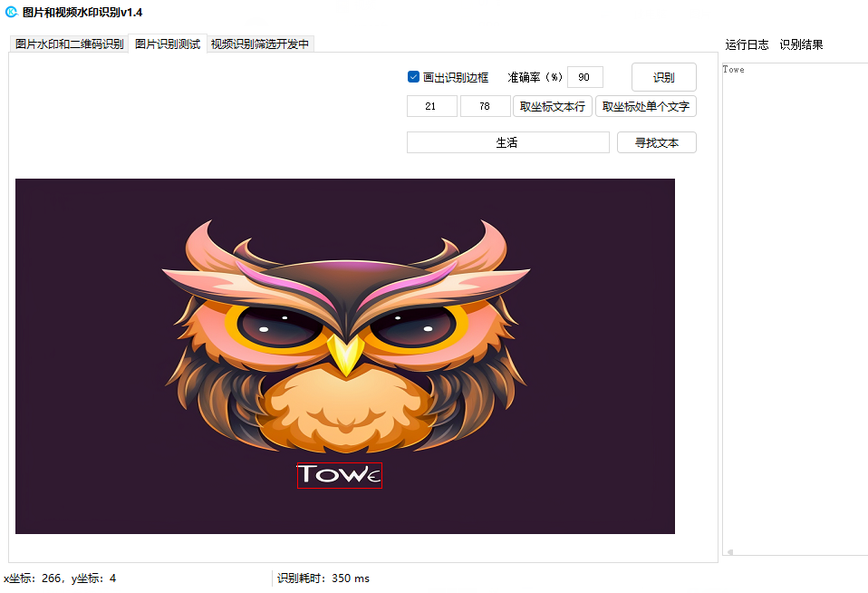Click the Towe result text in log panel

click(733, 70)
